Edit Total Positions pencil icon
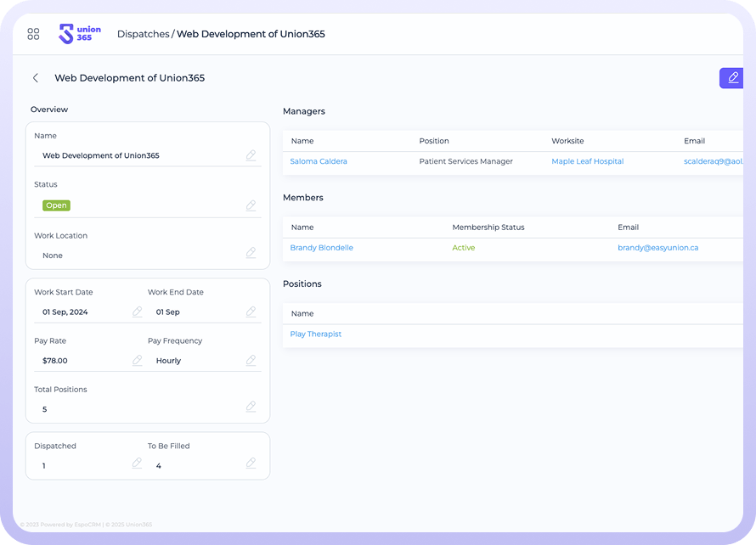Screen dimensions: 756x545 [x=251, y=407]
